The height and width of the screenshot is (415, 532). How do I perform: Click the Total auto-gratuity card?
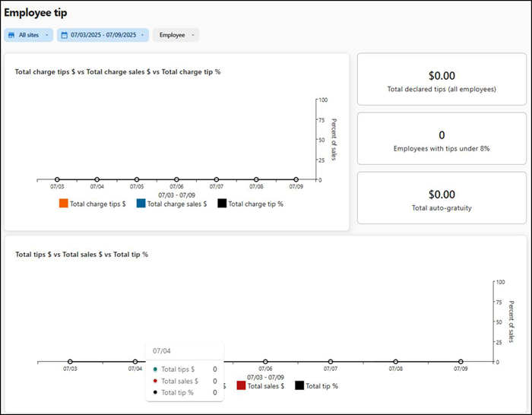[442, 198]
